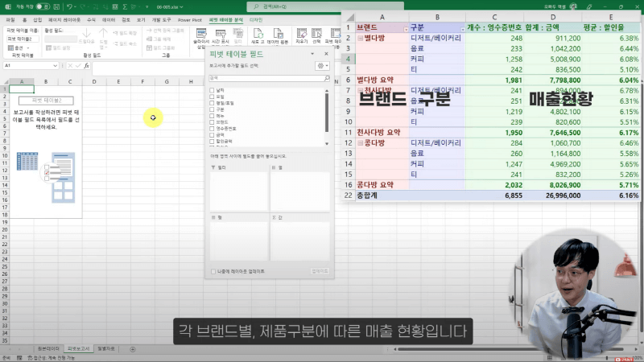Switch to the 수식 (Formulas) ribbon tab
The width and height of the screenshot is (644, 362).
coord(91,19)
